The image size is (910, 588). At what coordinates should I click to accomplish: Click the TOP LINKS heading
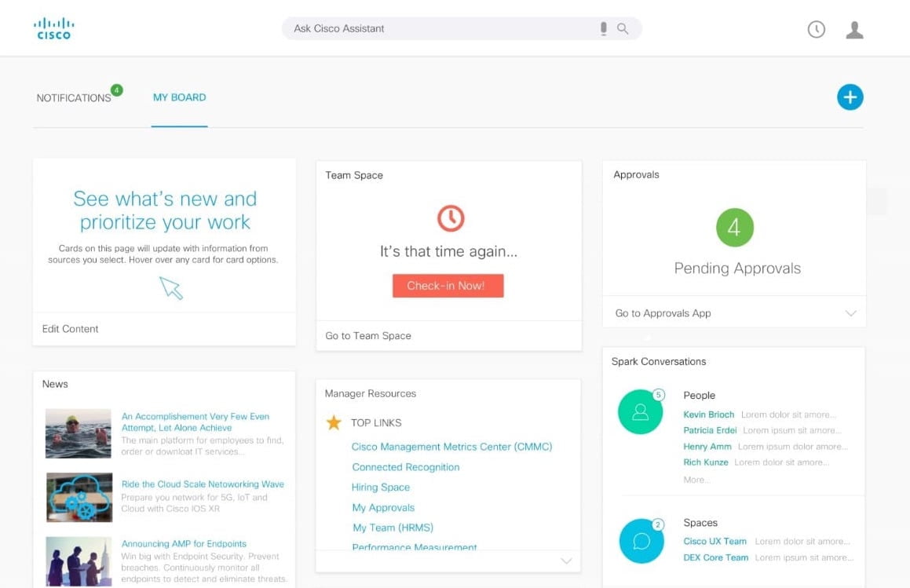[376, 422]
